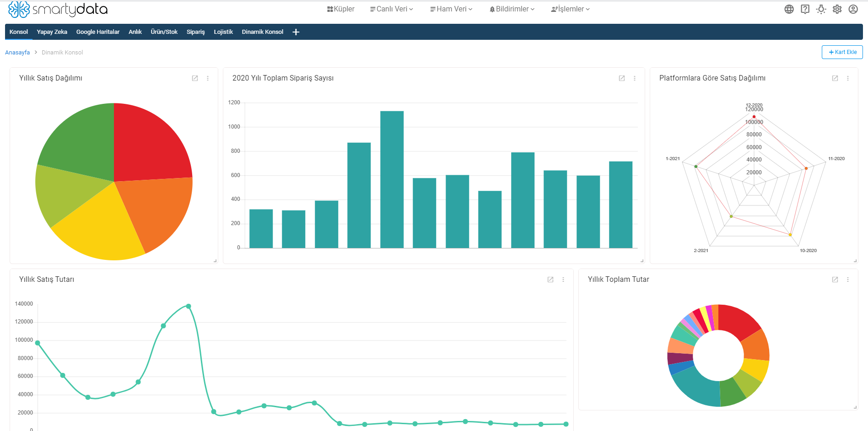
Task: Expand Yıllık Toplam Tutar card icon
Action: coord(835,280)
